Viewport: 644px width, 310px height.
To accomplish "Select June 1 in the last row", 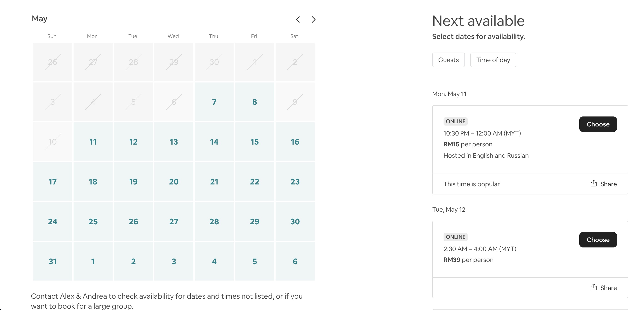I will [93, 261].
